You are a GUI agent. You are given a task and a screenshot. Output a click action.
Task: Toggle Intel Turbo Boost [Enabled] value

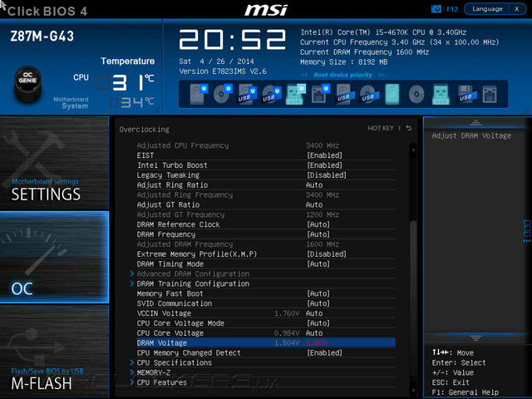pyautogui.click(x=324, y=165)
